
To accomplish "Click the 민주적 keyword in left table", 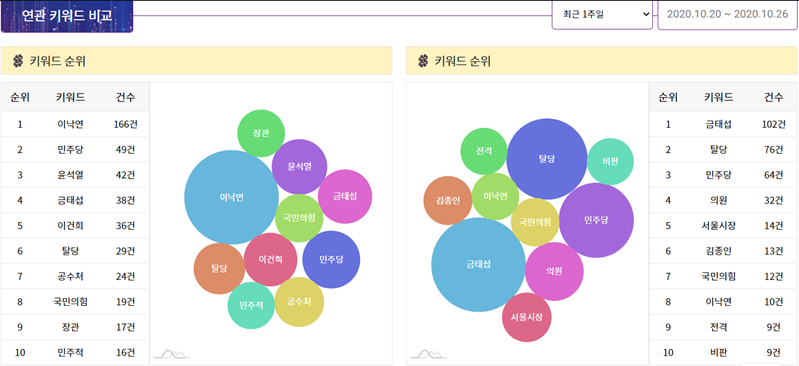I will [70, 352].
